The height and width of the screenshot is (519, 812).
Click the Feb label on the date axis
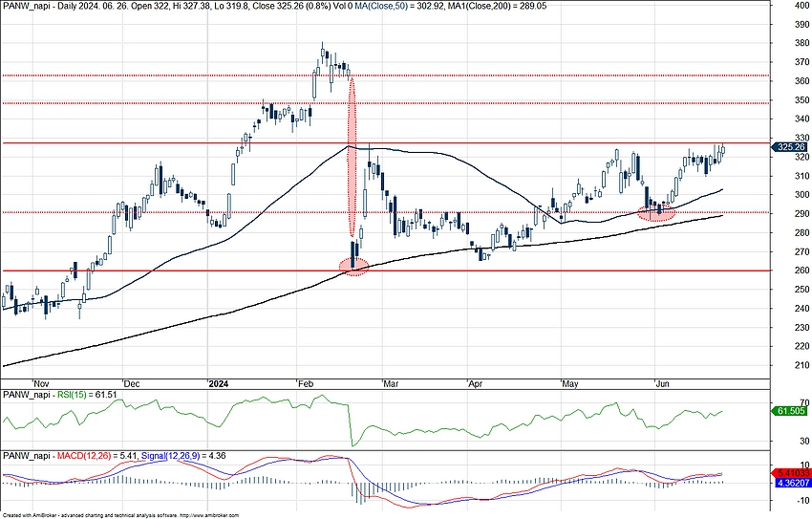pos(306,384)
